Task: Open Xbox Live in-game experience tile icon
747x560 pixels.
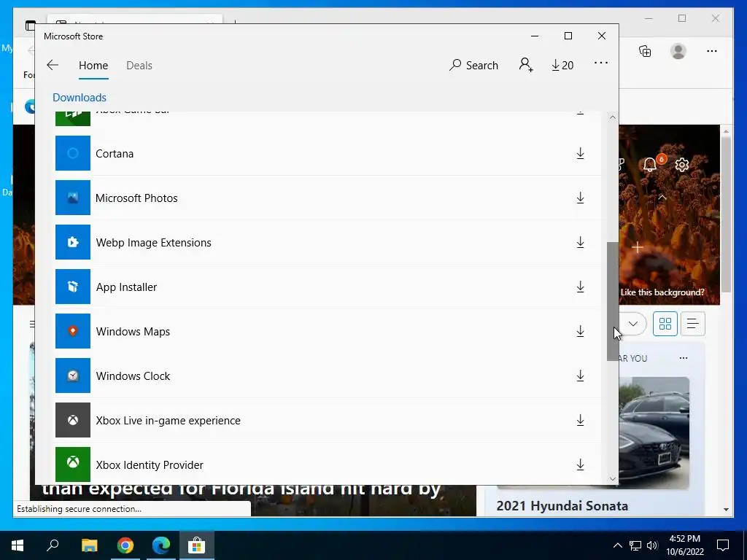Action: 73,420
